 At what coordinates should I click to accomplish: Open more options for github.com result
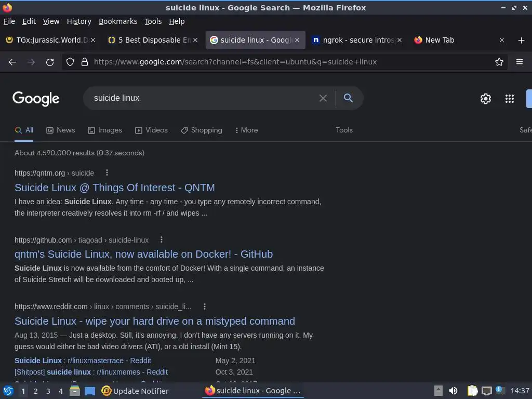coord(162,240)
